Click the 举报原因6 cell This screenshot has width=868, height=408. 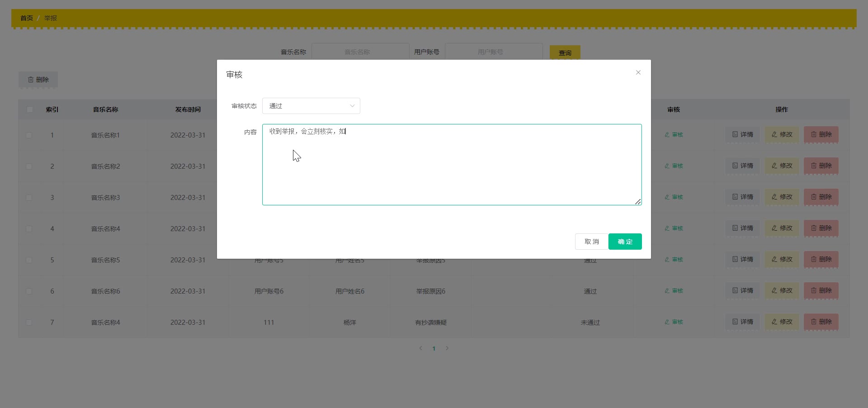click(x=431, y=291)
